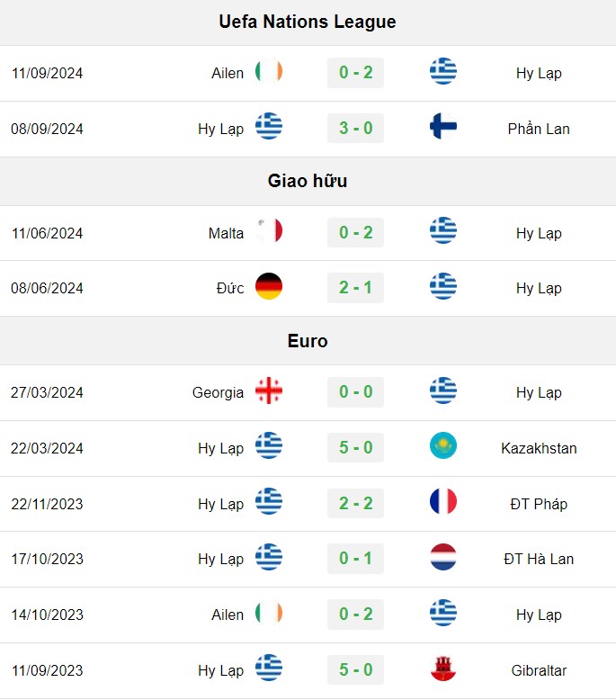The image size is (616, 700).
Task: Click the Georgia flag icon
Action: (269, 390)
